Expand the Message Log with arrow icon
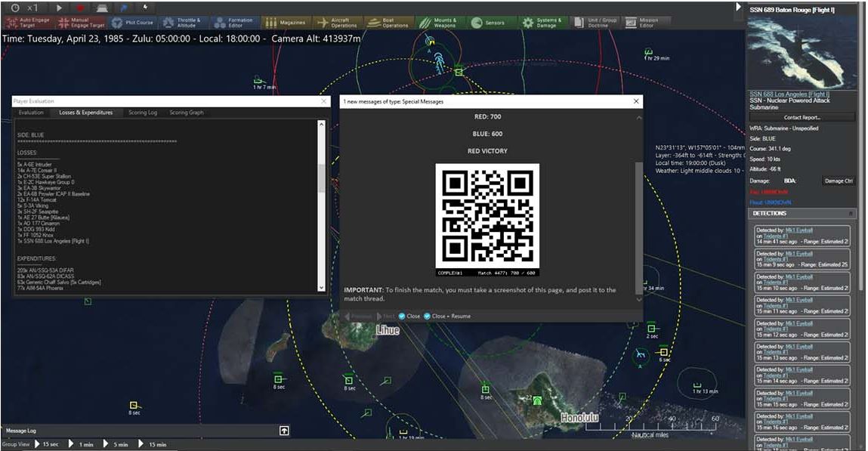Image resolution: width=868 pixels, height=451 pixels. click(x=284, y=431)
